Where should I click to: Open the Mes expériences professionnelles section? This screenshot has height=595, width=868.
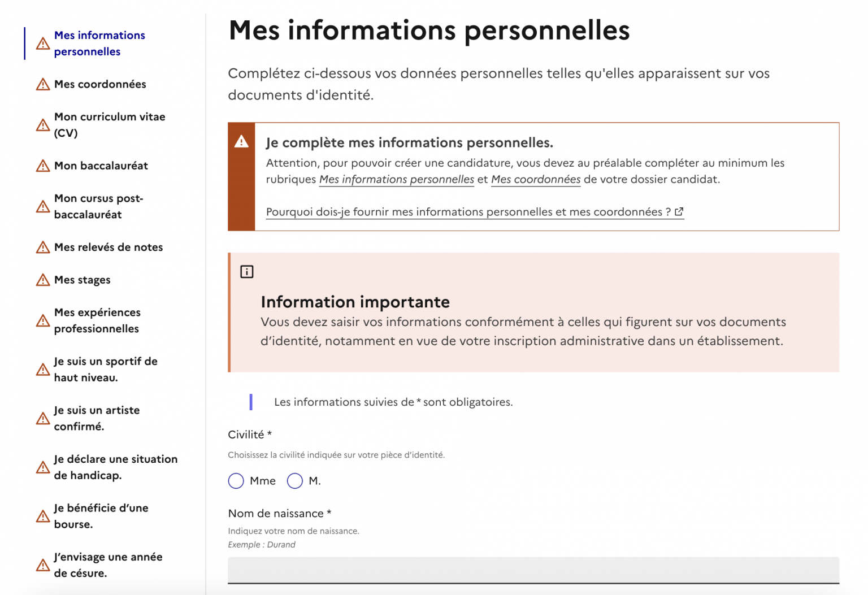pos(97,320)
